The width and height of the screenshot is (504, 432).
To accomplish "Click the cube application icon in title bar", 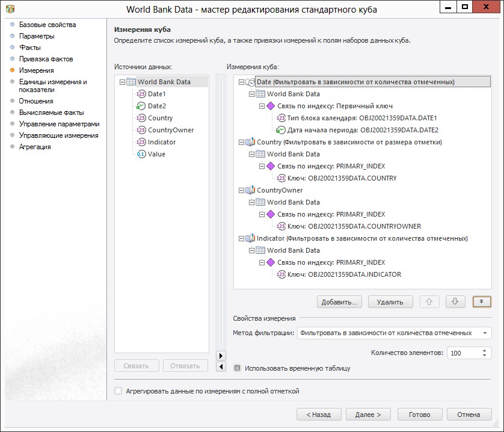I will tap(10, 9).
